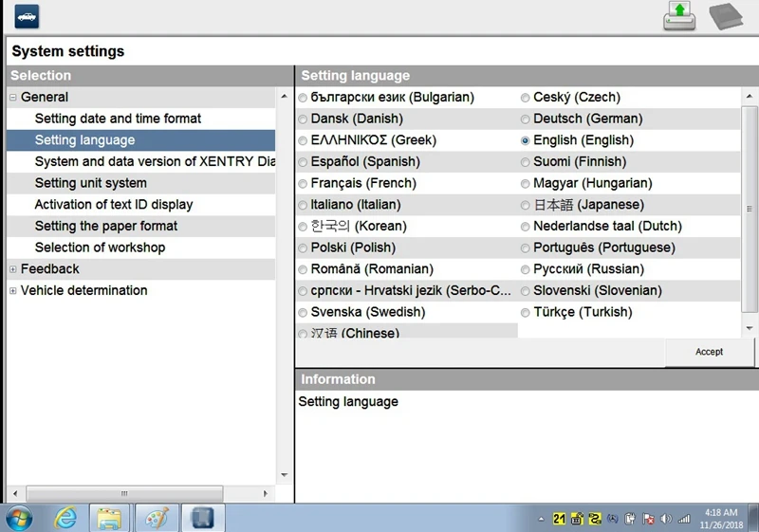Choose the Korean language option
The image size is (759, 532).
click(303, 227)
